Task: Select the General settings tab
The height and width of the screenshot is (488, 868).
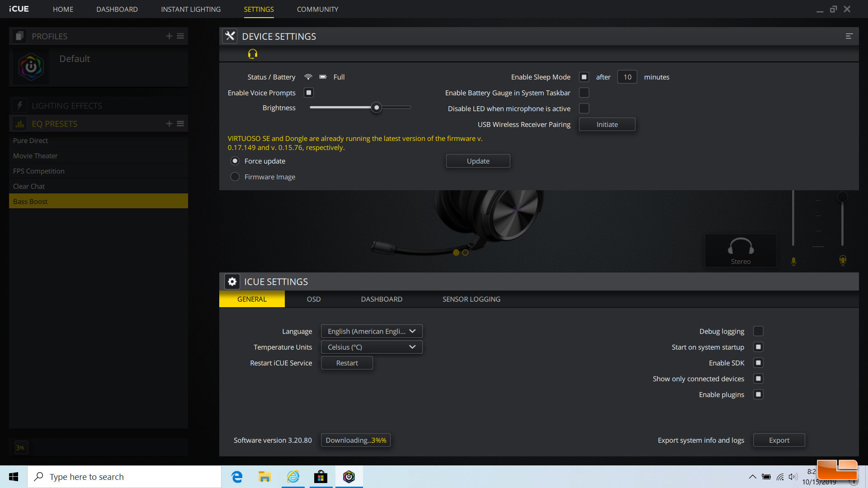Action: (x=252, y=299)
